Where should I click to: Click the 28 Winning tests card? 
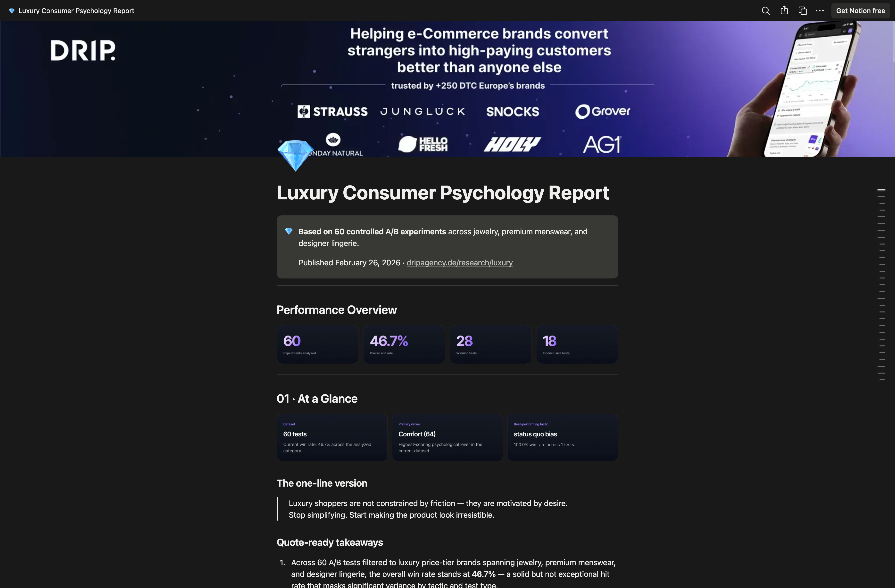[x=490, y=344]
